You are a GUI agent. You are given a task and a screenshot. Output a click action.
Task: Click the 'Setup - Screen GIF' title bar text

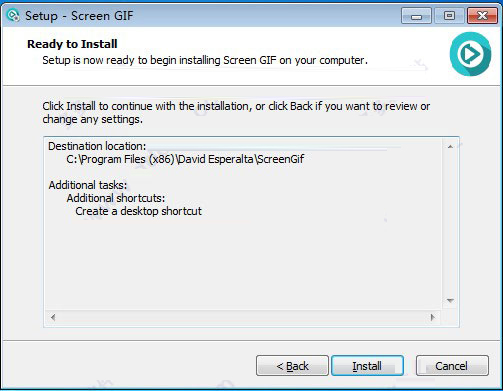(x=79, y=16)
